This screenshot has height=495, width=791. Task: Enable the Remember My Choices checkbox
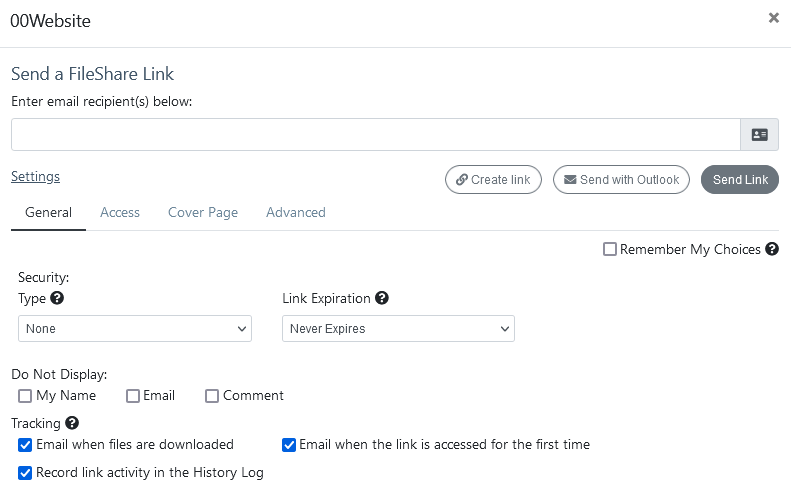tap(610, 249)
